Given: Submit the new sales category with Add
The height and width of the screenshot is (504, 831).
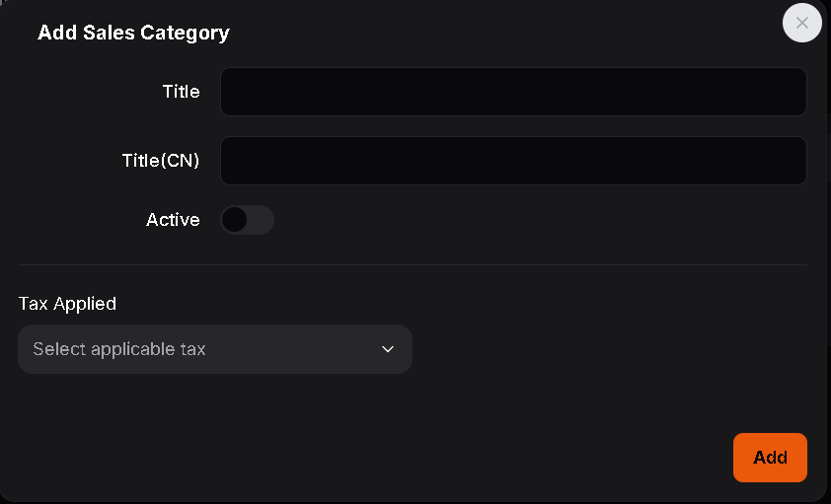Looking at the screenshot, I should (x=770, y=458).
